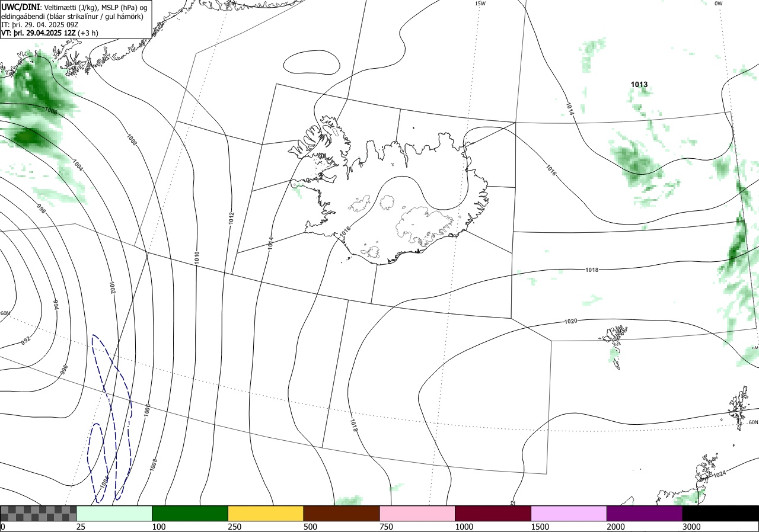Click the '994' isobar label
This screenshot has height=532, width=759.
tap(56, 305)
